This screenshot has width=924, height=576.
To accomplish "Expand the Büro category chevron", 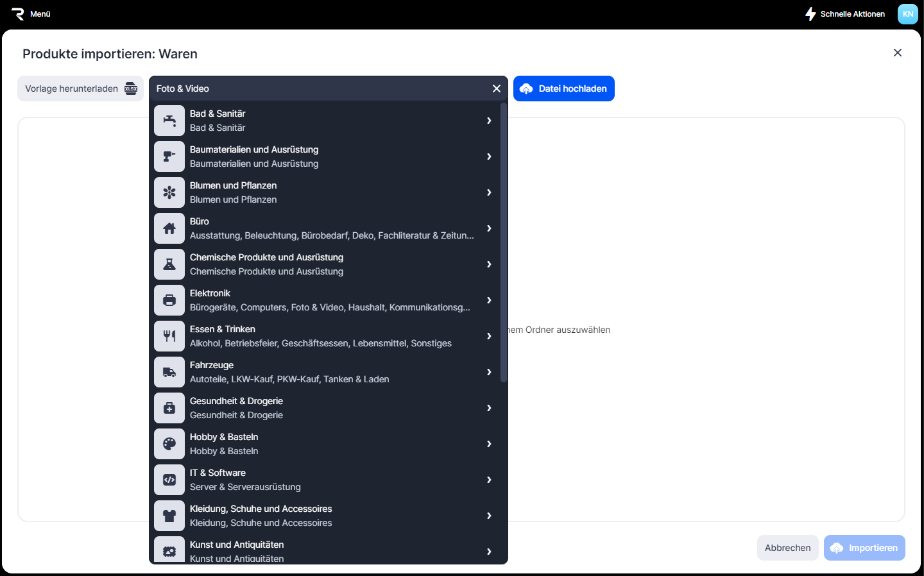I will tap(489, 228).
